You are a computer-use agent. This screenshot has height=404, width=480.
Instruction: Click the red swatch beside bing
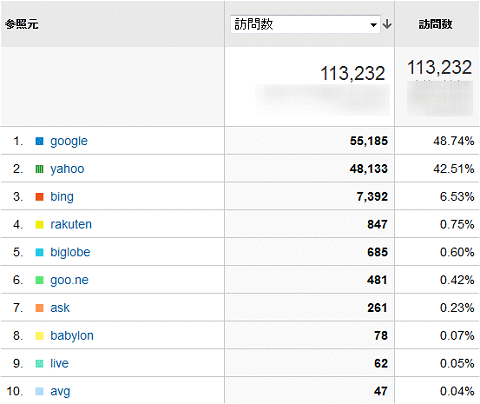pyautogui.click(x=39, y=197)
